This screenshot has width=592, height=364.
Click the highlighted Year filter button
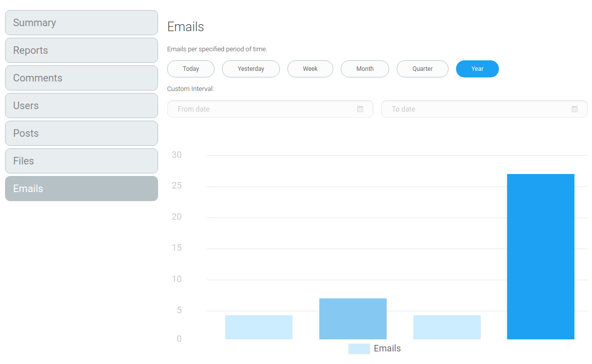click(477, 69)
